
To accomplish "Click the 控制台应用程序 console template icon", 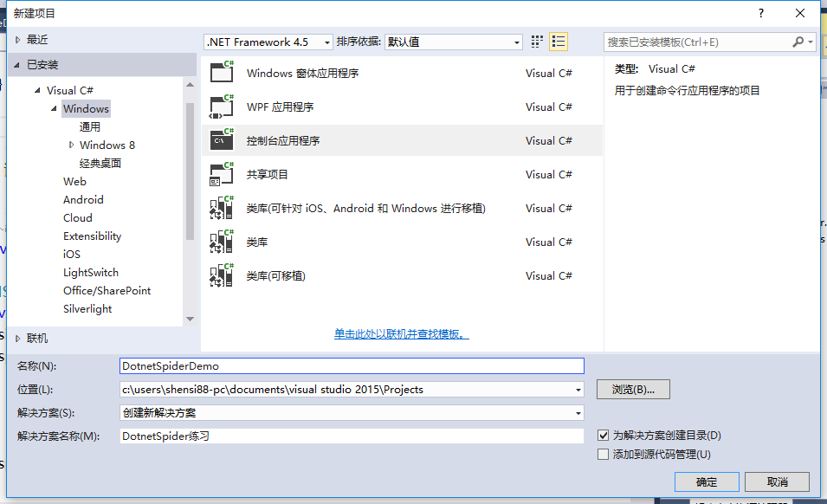I will (x=222, y=139).
